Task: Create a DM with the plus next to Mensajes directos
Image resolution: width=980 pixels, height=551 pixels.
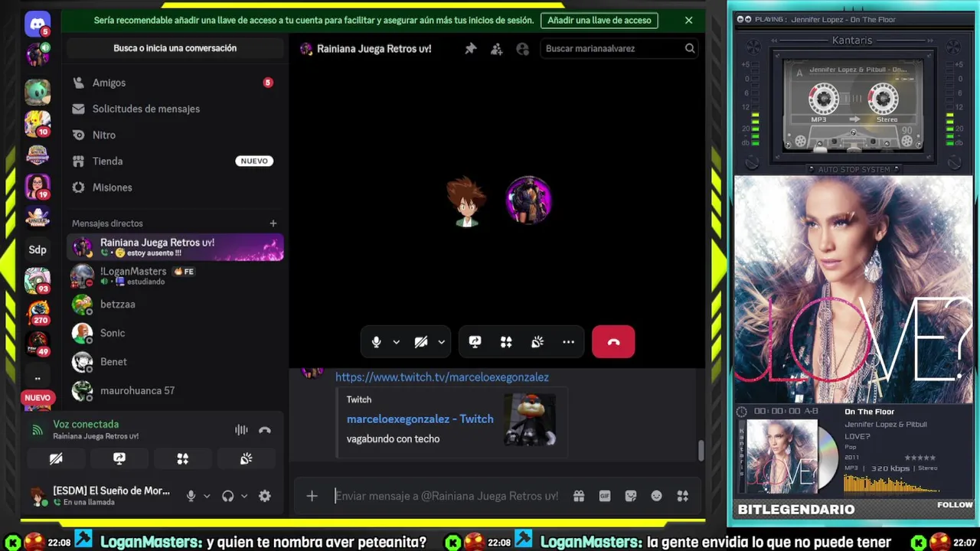Action: (273, 223)
